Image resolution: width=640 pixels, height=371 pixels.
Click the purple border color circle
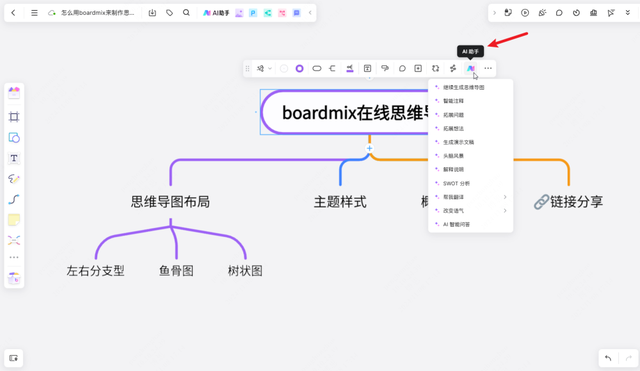(300, 69)
